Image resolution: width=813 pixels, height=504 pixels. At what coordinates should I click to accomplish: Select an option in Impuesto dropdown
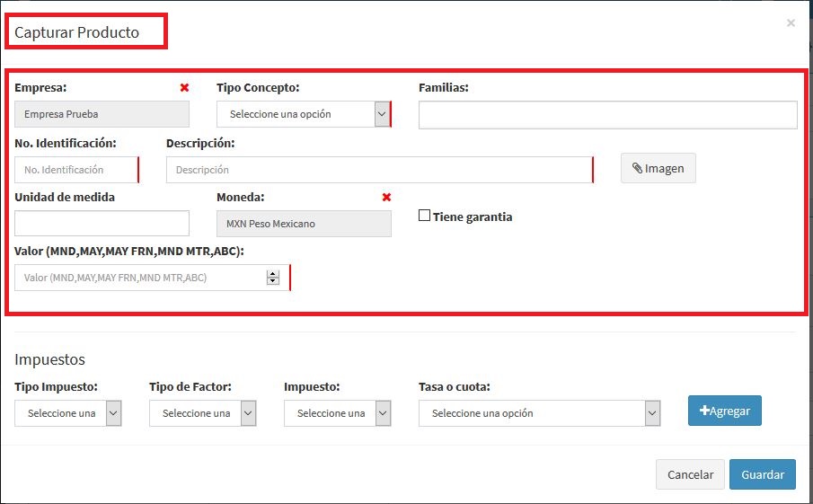point(338,413)
